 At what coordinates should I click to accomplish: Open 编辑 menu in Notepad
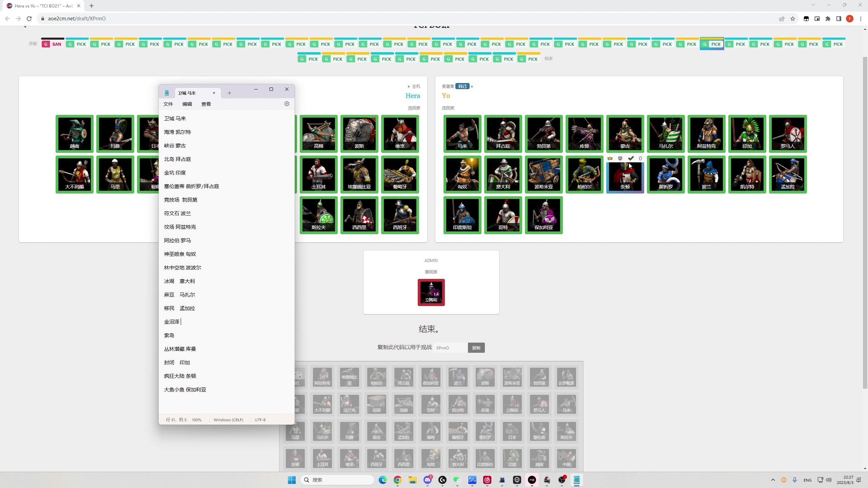(x=187, y=104)
